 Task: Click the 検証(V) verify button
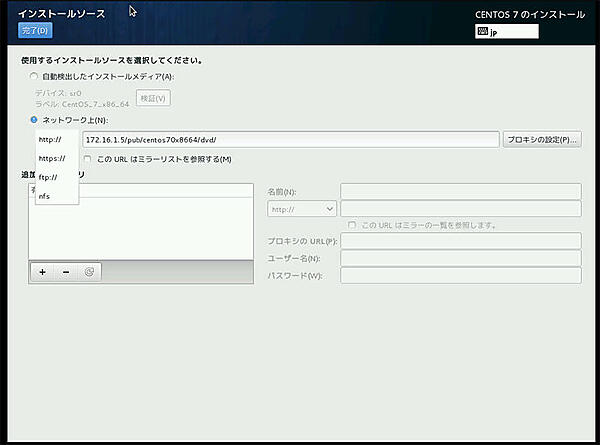coord(153,98)
